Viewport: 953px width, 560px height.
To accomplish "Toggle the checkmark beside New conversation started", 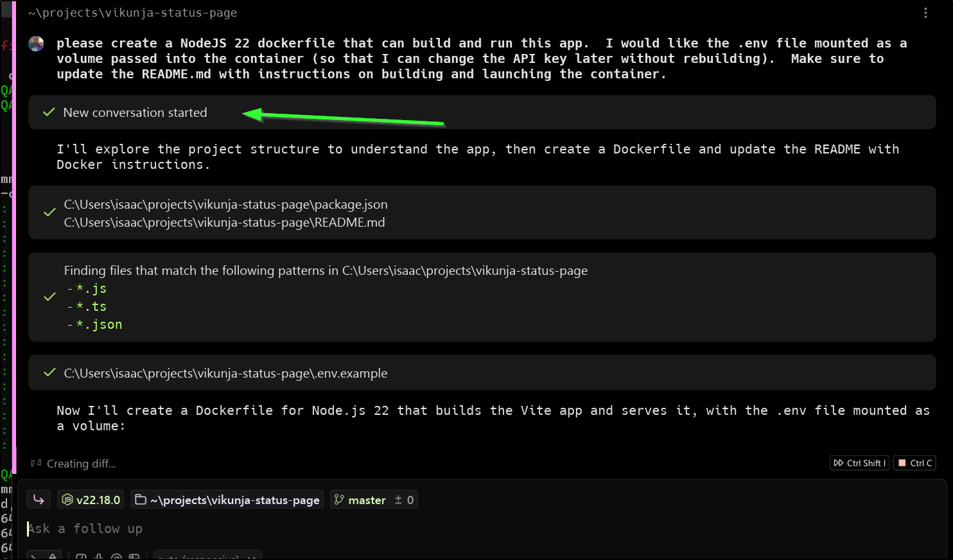I will [x=48, y=112].
